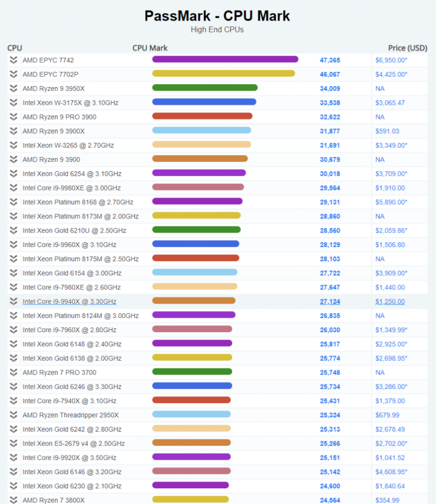436x504 pixels.
Task: Expand details for AMD Ryzen 9 3950X
Action: pyautogui.click(x=13, y=89)
